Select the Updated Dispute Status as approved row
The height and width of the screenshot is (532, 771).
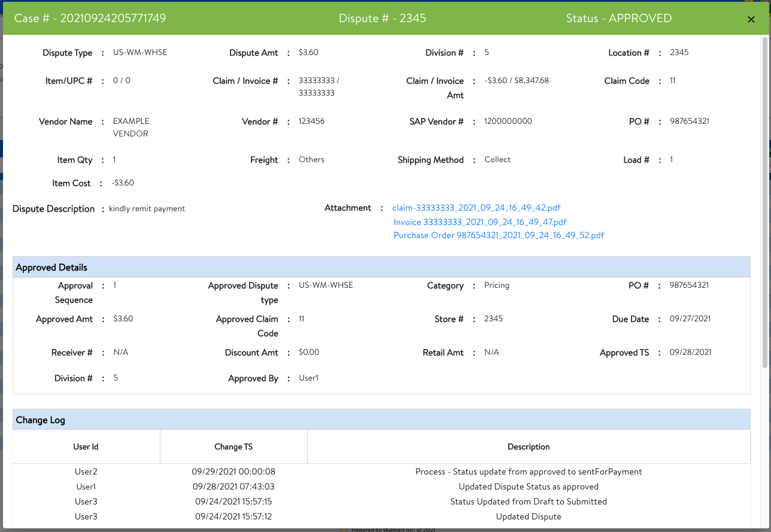click(x=529, y=487)
